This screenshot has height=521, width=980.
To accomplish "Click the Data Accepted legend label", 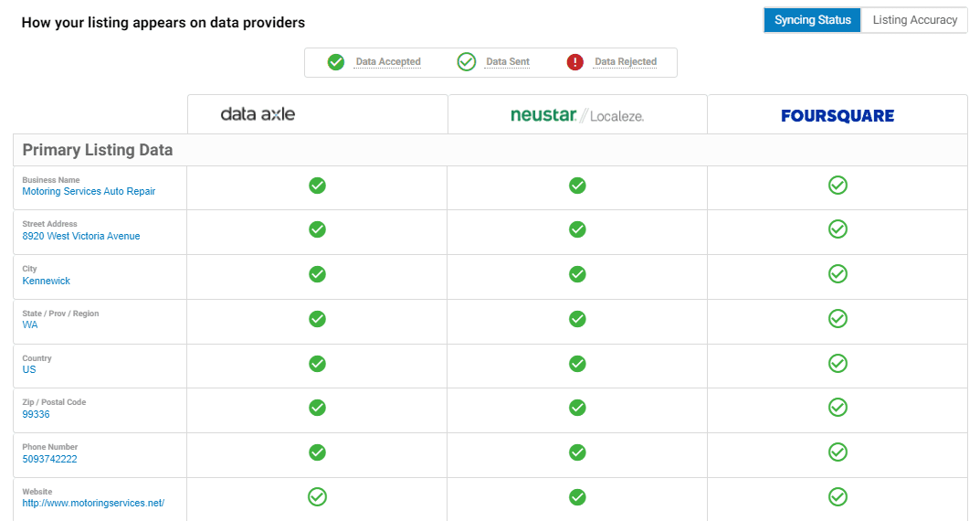I will point(388,62).
